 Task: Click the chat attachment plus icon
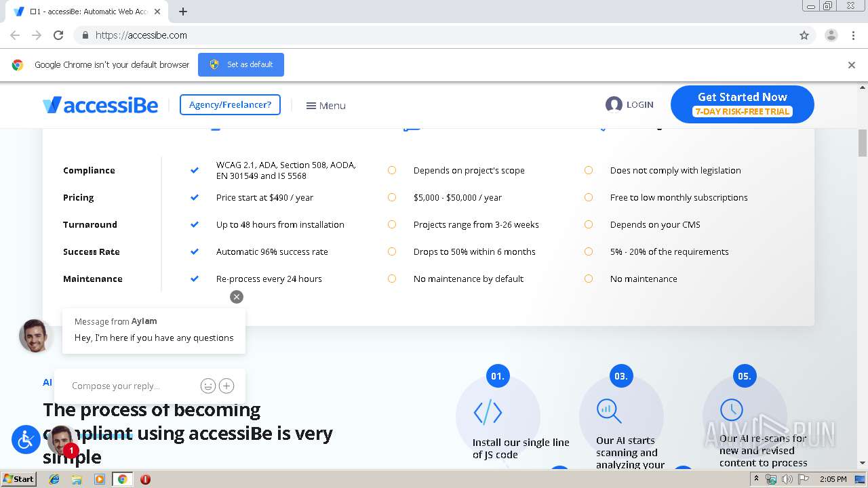[226, 386]
